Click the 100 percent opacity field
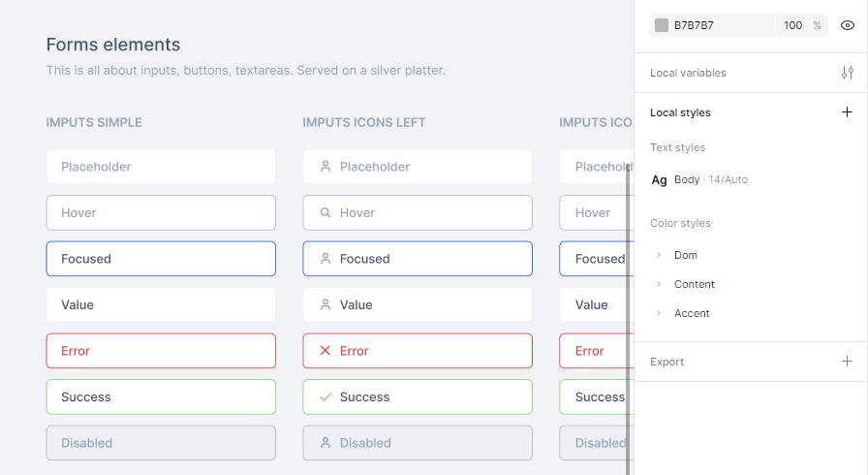Screen dimensions: 868x475 click(x=793, y=25)
